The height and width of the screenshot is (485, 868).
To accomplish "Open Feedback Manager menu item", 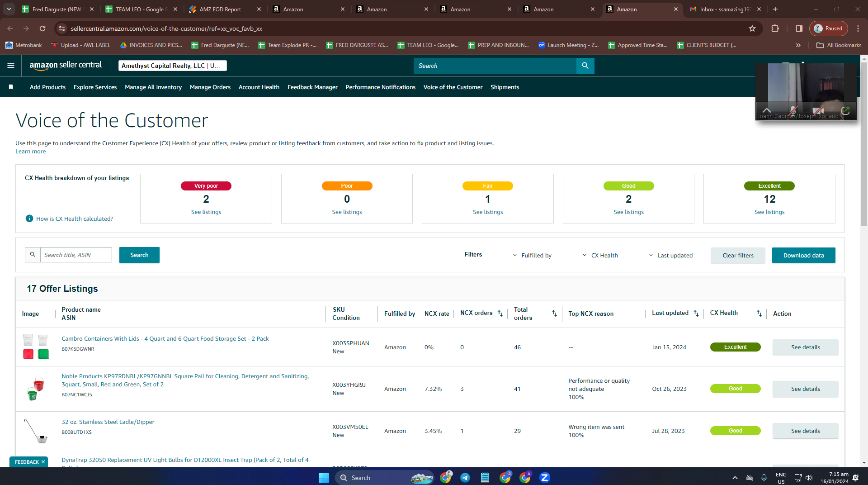I will [312, 87].
